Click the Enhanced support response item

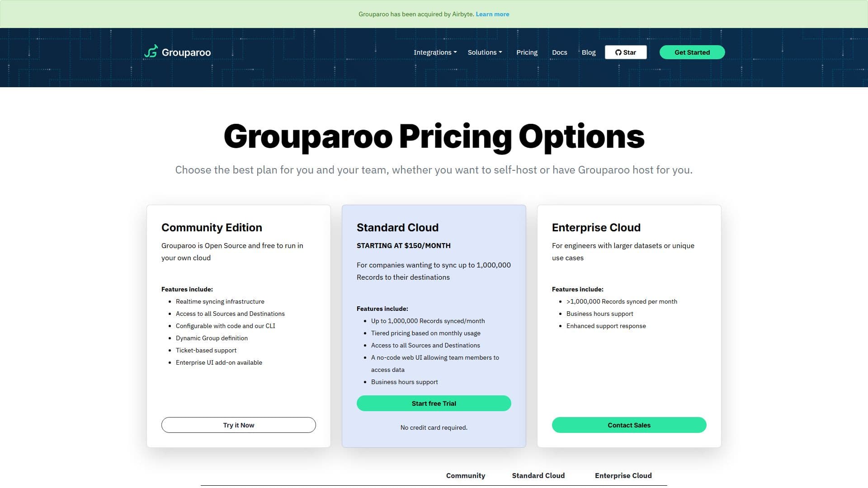[x=606, y=326]
